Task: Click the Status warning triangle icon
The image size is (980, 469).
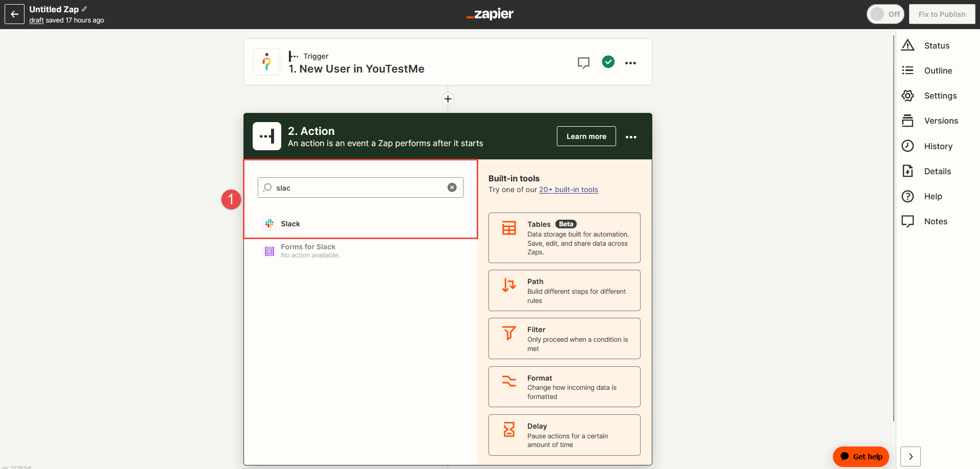Action: (908, 45)
